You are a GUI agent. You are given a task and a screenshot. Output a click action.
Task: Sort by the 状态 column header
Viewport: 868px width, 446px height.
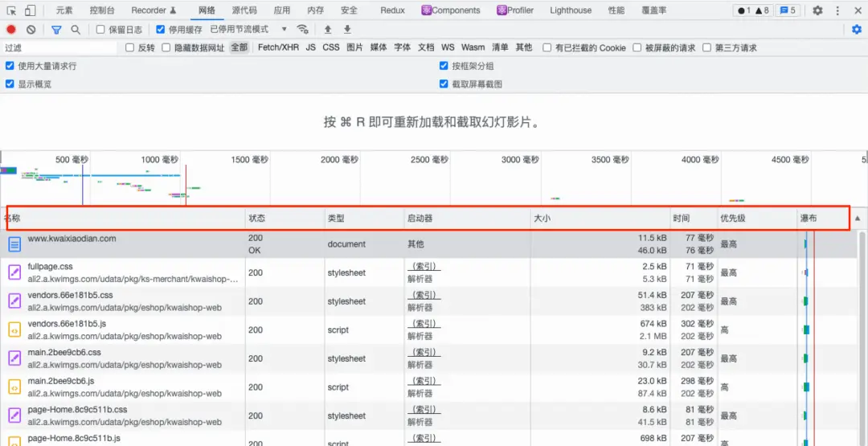point(285,219)
